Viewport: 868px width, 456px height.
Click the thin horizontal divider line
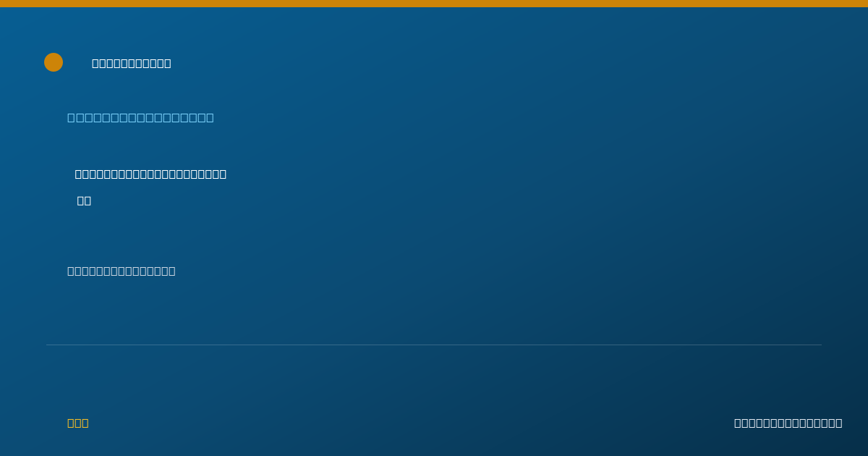(x=434, y=345)
